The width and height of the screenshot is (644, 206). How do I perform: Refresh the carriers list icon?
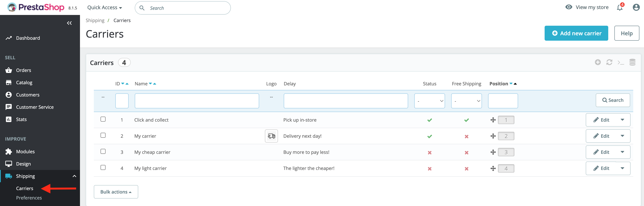pos(609,62)
